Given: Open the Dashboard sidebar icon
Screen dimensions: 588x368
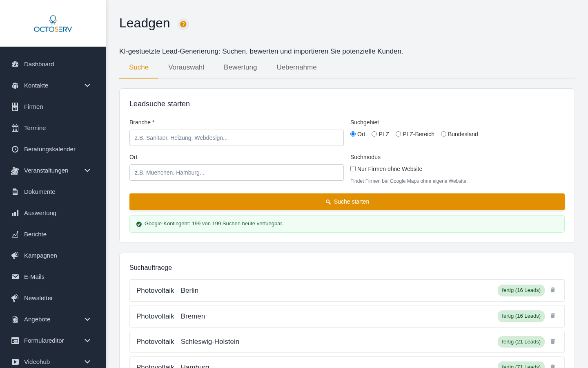Looking at the screenshot, I should pyautogui.click(x=15, y=64).
